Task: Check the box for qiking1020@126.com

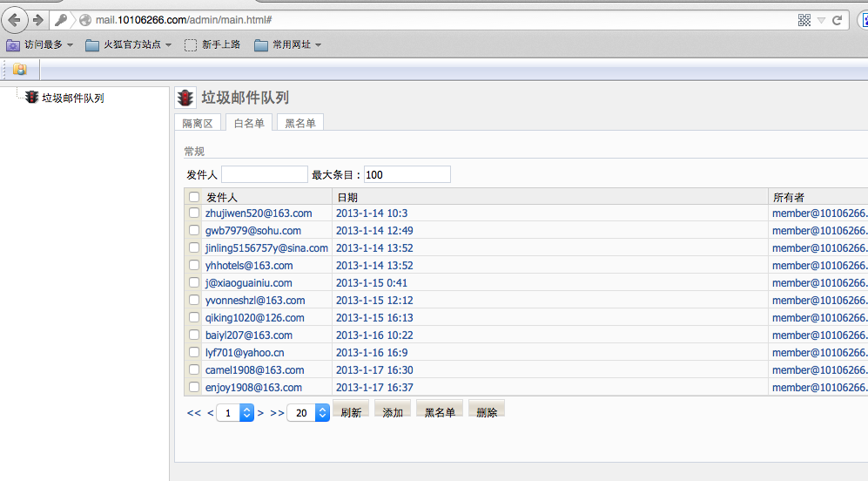Action: click(194, 317)
